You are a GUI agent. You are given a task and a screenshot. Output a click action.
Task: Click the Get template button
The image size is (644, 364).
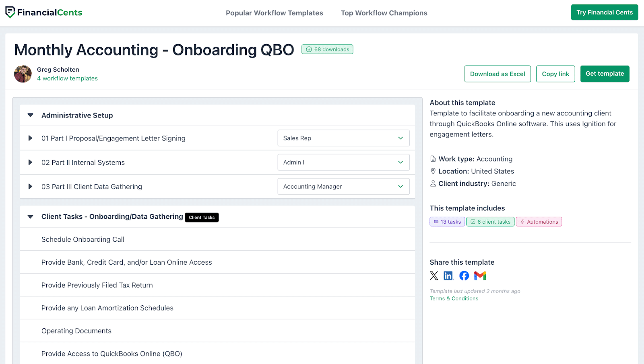[605, 74]
